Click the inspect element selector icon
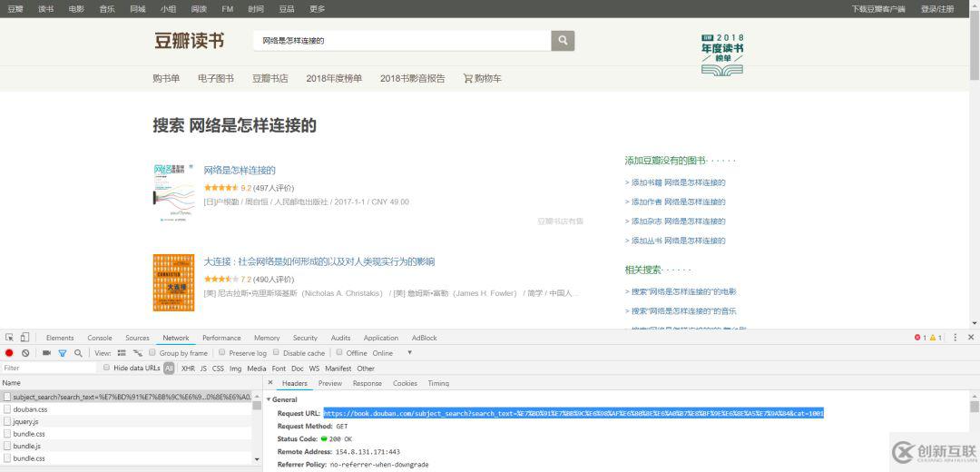 pos(9,338)
